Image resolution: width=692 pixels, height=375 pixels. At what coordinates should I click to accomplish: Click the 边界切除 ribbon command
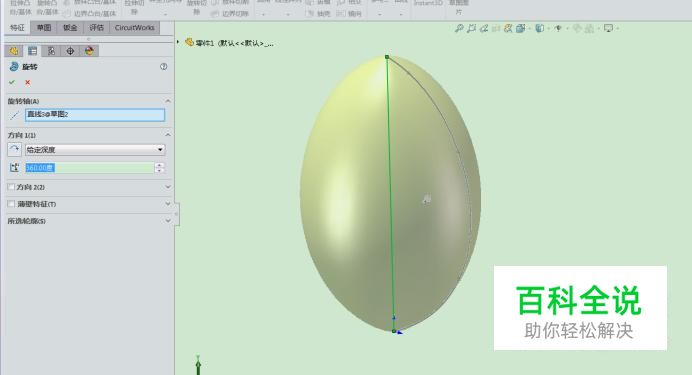point(230,14)
